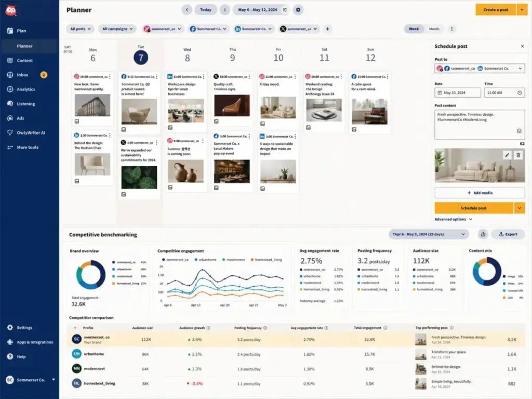Select Tuesday 7 in calendar header
This screenshot has width=532, height=399.
141,57
